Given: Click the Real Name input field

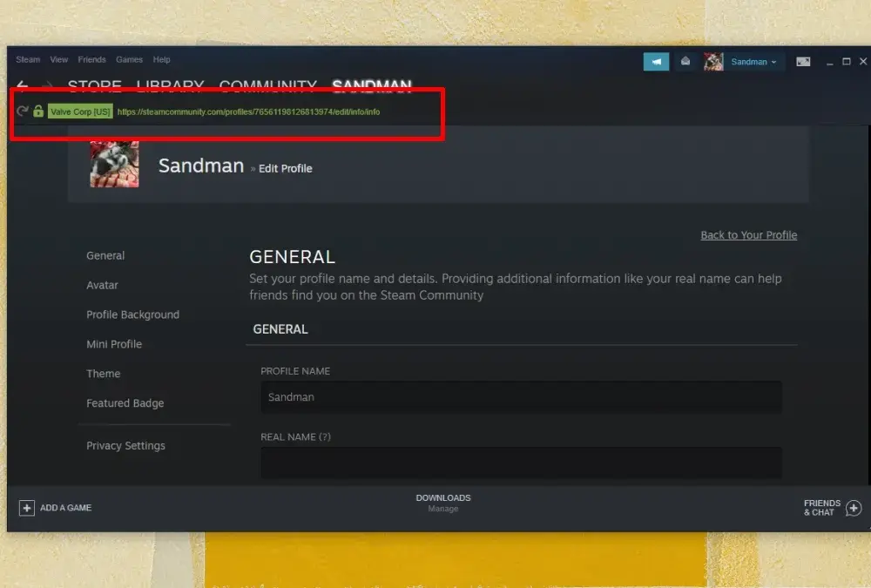Looking at the screenshot, I should (x=521, y=463).
